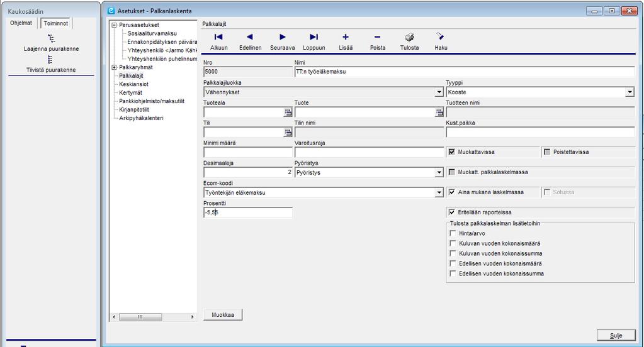Click the Muokkaa button
644x347 pixels.
[223, 314]
